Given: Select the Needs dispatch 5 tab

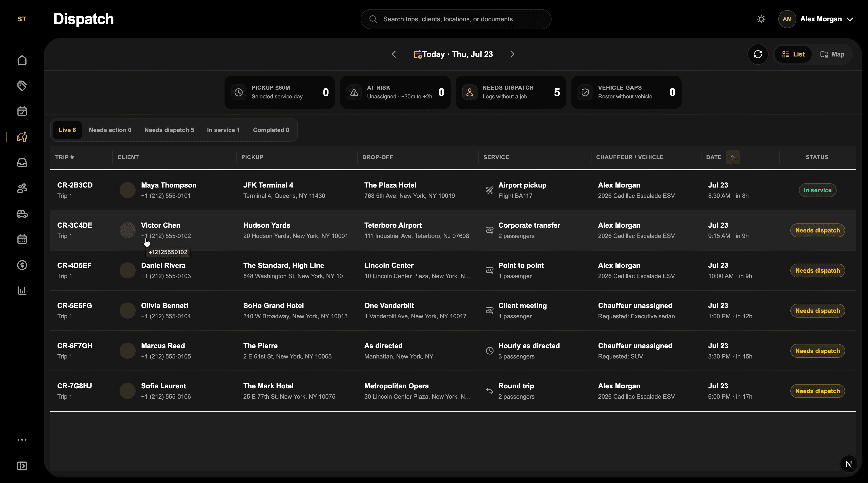Looking at the screenshot, I should click(x=169, y=130).
